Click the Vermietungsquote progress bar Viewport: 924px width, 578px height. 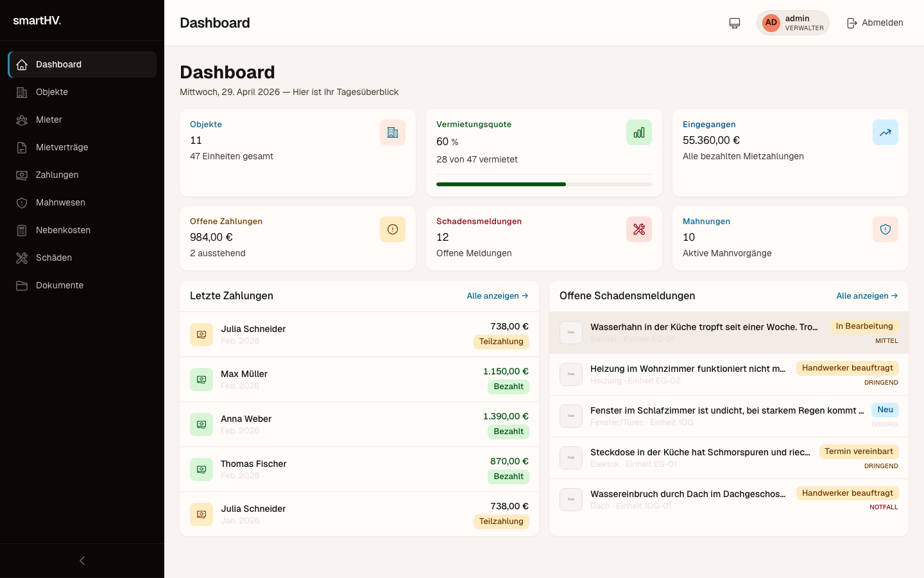point(544,184)
